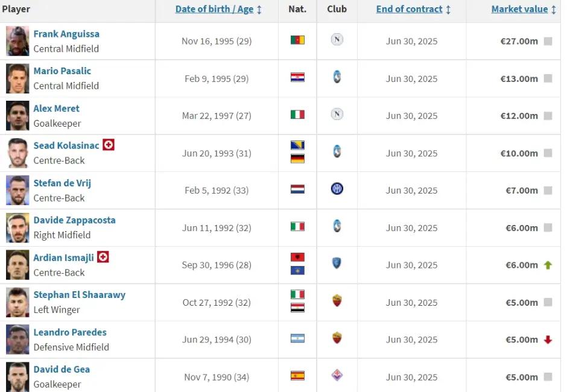Click the Club column header

[x=337, y=9]
